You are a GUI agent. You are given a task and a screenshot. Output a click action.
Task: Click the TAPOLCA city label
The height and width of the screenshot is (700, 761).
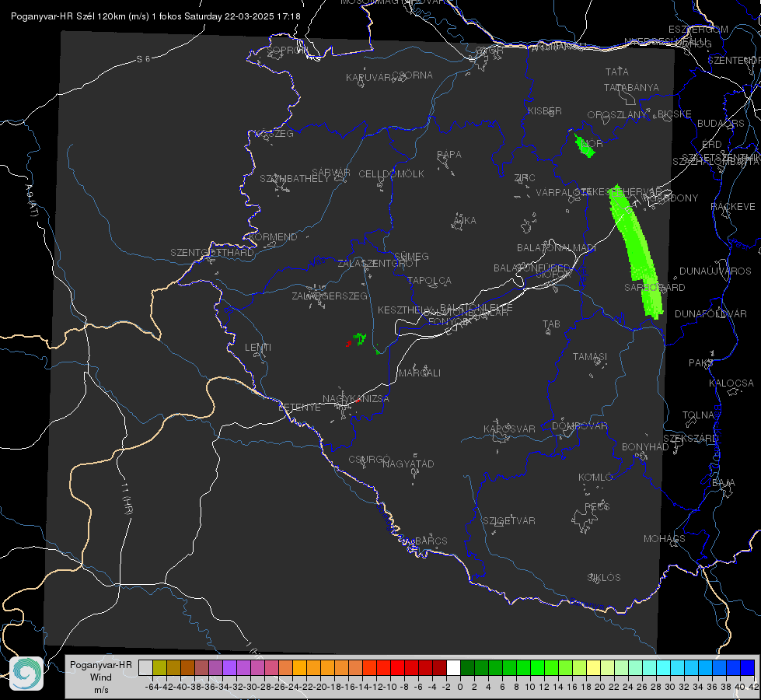pos(429,280)
